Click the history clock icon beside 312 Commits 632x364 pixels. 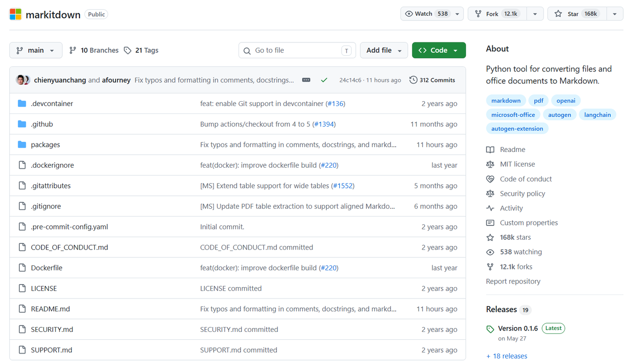click(x=413, y=80)
